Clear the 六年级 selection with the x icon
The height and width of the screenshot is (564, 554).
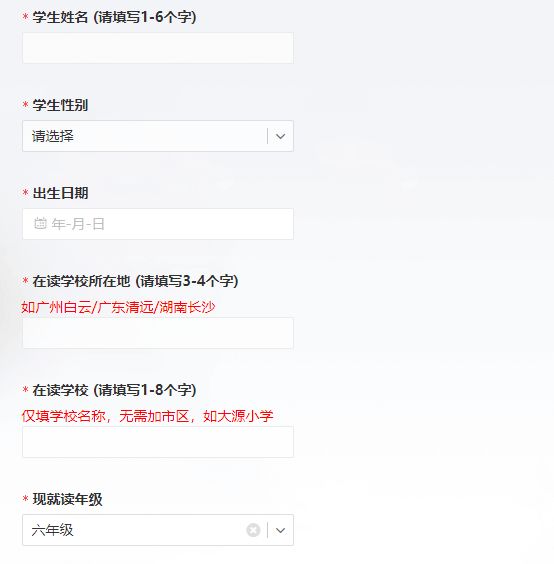coord(253,530)
